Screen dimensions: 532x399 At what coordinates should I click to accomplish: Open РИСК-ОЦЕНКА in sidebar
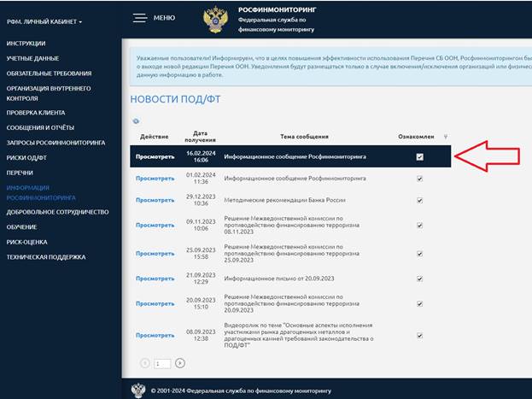[26, 242]
